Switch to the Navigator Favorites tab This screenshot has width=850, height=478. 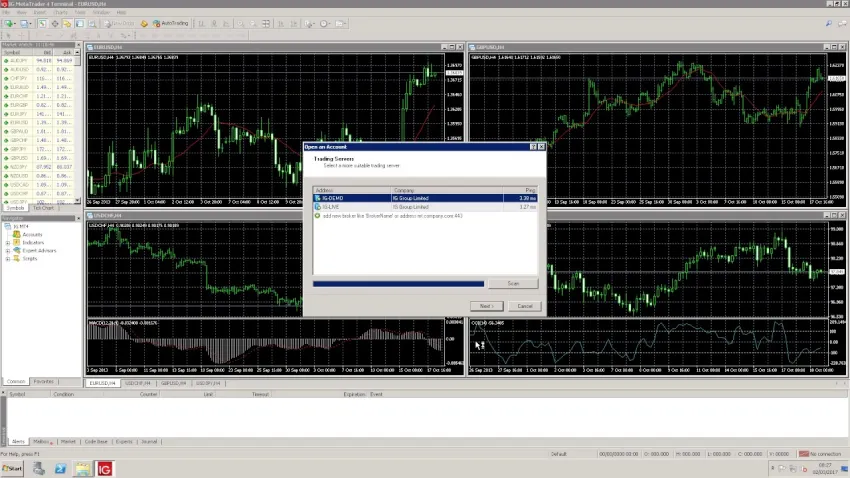point(43,382)
